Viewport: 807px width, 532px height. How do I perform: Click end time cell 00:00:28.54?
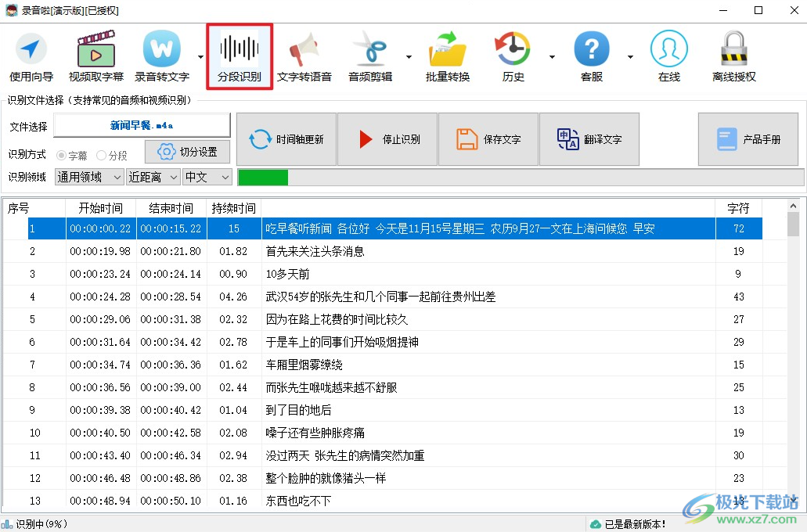pyautogui.click(x=171, y=297)
